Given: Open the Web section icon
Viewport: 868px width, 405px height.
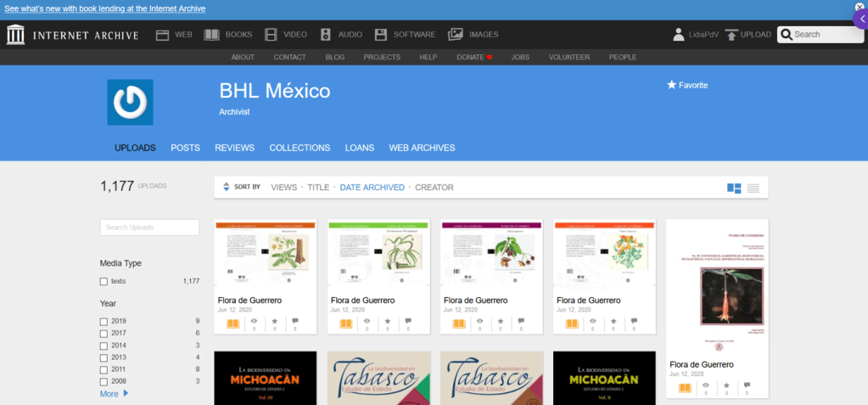Looking at the screenshot, I should pyautogui.click(x=162, y=35).
